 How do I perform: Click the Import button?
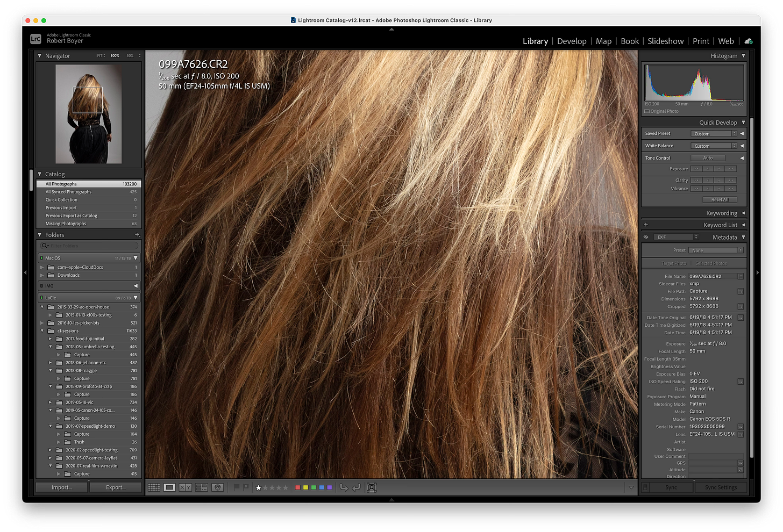61,487
